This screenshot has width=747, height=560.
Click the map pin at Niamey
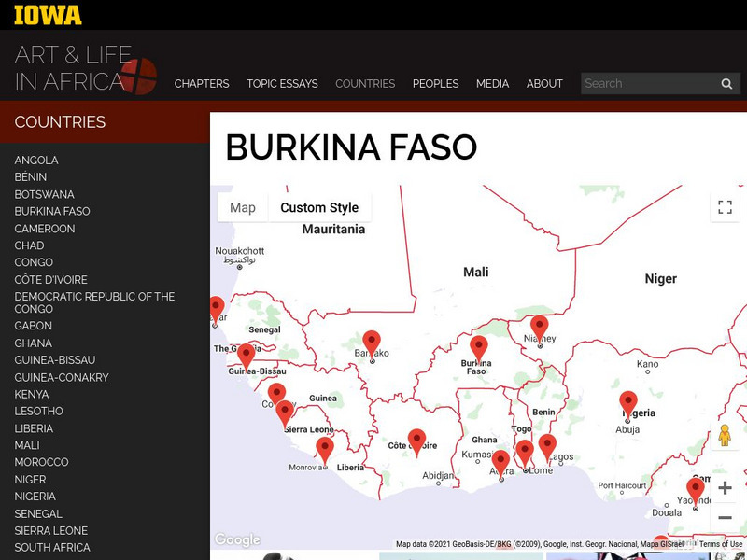point(539,328)
